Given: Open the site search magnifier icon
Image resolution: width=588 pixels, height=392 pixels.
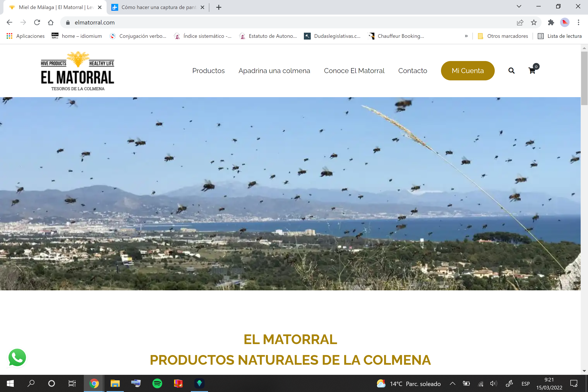Looking at the screenshot, I should tap(511, 71).
